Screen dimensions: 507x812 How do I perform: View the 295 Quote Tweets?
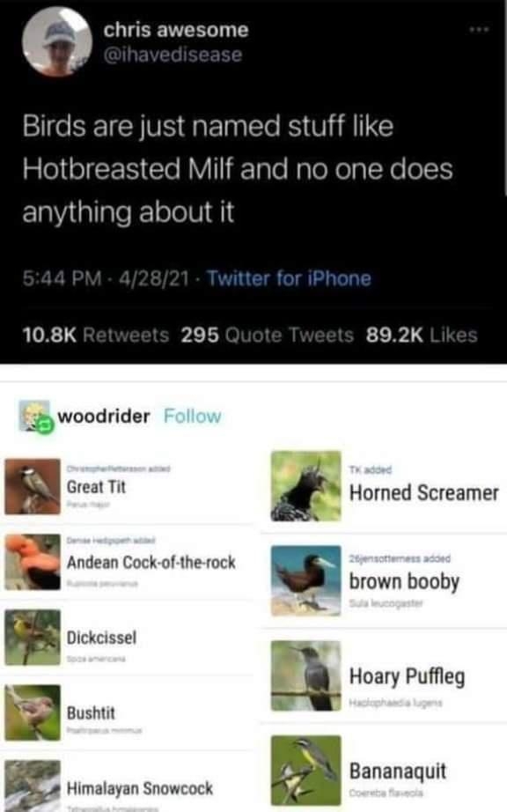coord(267,335)
